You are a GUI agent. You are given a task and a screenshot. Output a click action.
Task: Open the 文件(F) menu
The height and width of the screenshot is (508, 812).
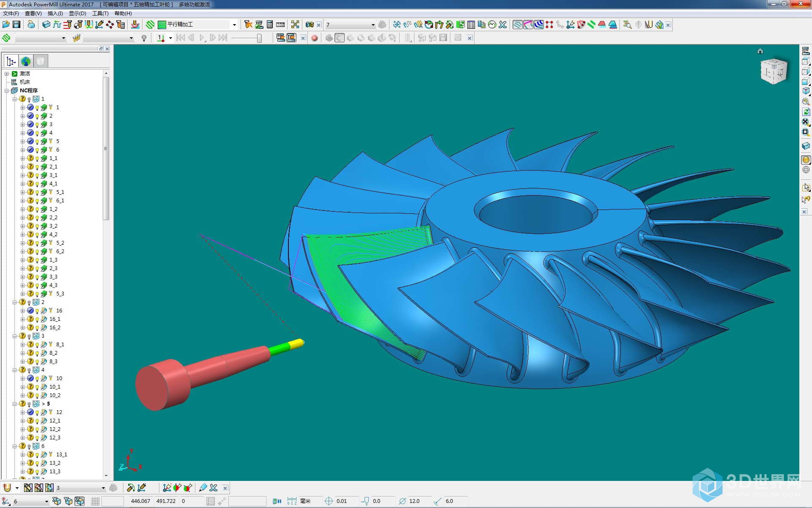click(x=11, y=14)
